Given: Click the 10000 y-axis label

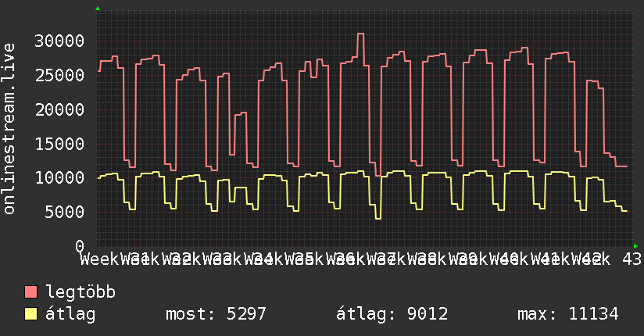Looking at the screenshot, I should click(59, 178).
